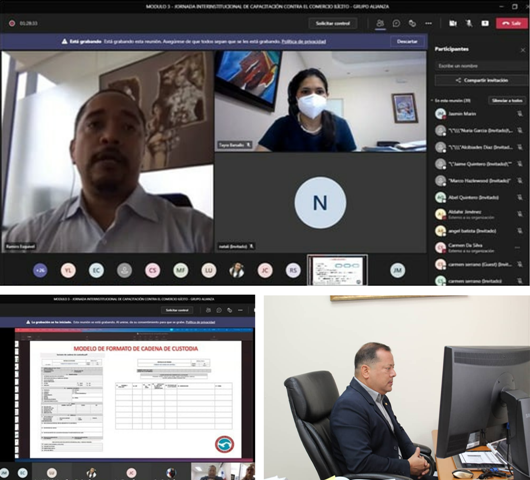
Task: Toggle the microphone mute icon in toolbar
Action: tap(469, 23)
